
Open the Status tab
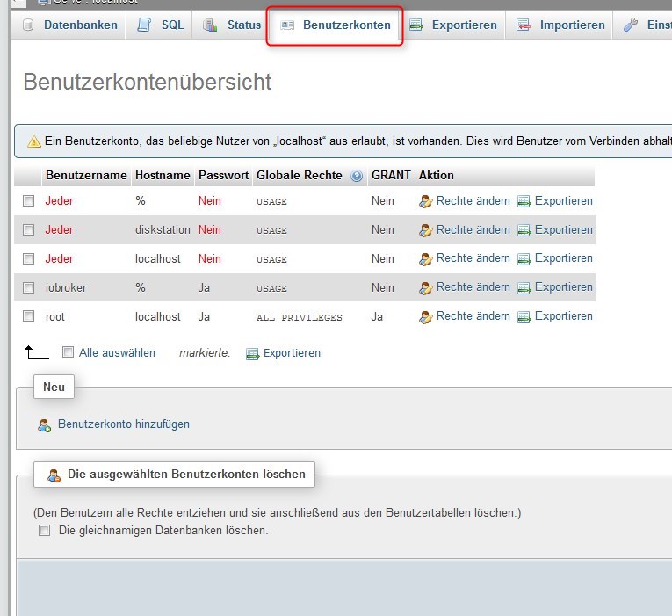pyautogui.click(x=230, y=25)
